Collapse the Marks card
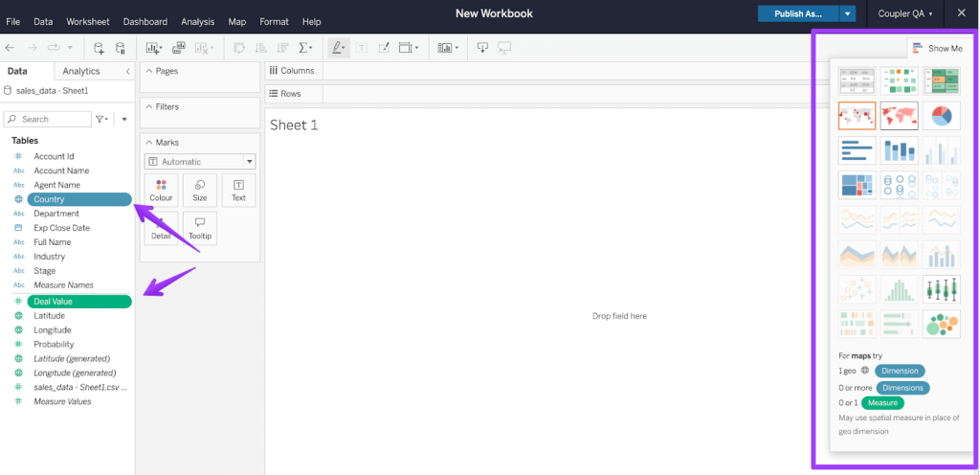The width and height of the screenshot is (980, 475). [148, 143]
